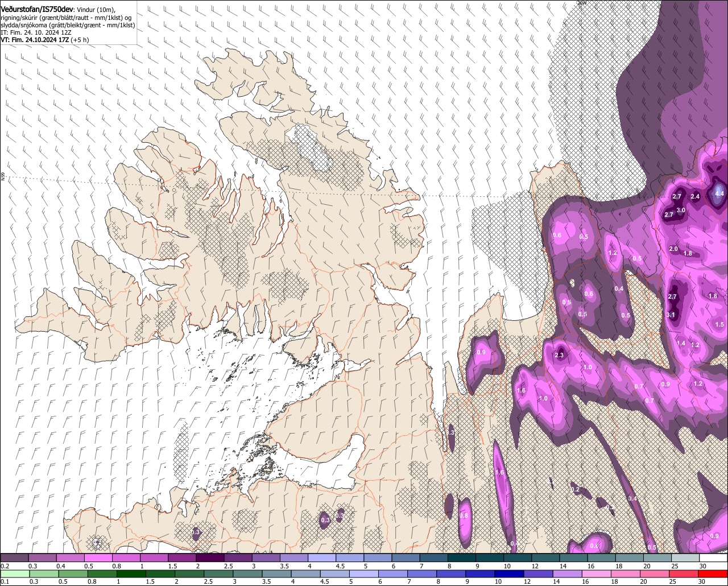This screenshot has width=728, height=586.
Task: Select the dark teal swatch labeled 8 in snow legend
Action: (x=461, y=558)
